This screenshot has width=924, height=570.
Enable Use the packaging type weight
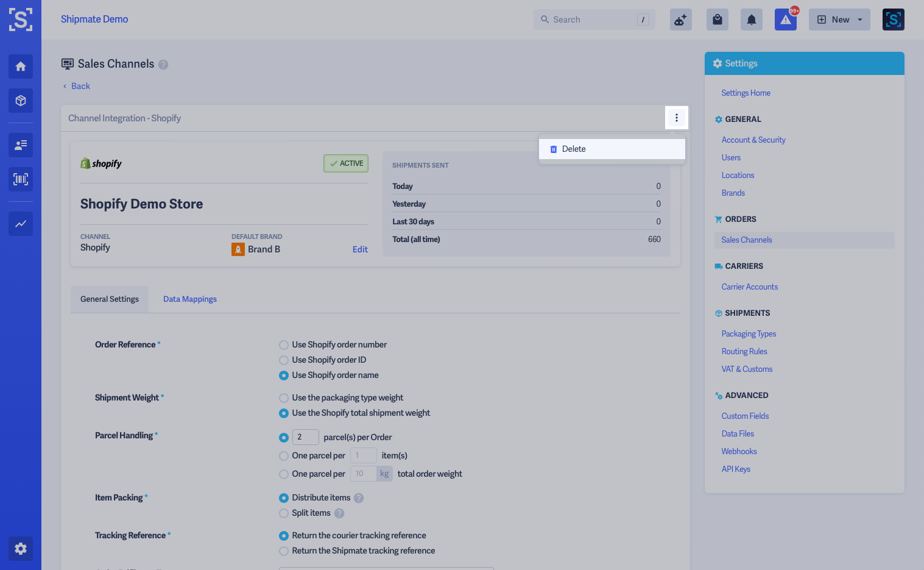pos(283,397)
